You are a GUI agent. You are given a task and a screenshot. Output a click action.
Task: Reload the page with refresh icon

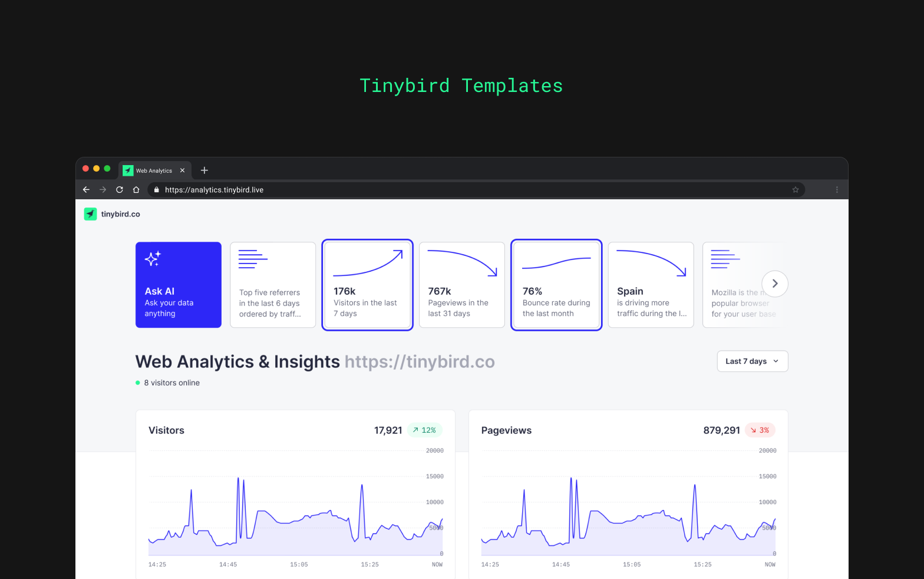click(x=120, y=190)
